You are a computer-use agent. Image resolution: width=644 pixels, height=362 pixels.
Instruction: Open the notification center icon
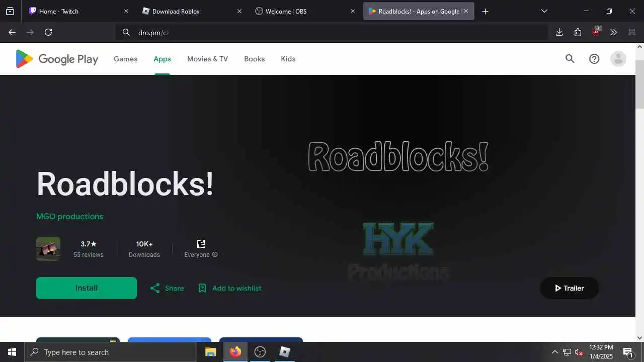pyautogui.click(x=628, y=352)
